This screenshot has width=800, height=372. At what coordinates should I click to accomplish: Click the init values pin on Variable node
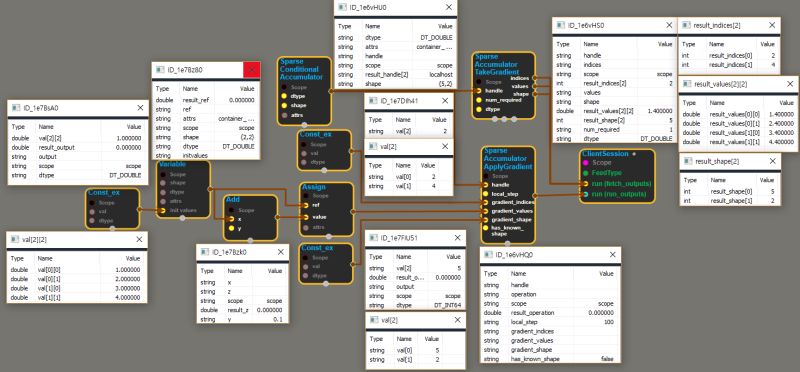(x=163, y=210)
